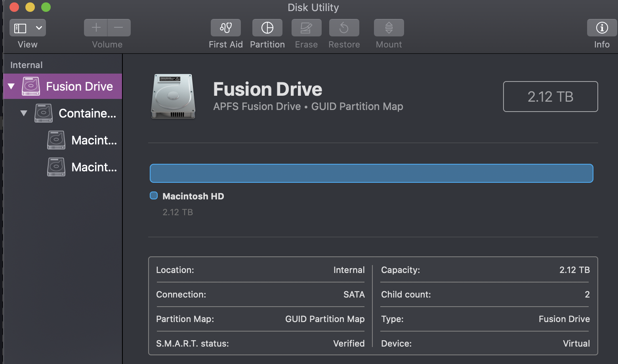Click the Macintosh HD blue legend swatch

pyautogui.click(x=154, y=195)
